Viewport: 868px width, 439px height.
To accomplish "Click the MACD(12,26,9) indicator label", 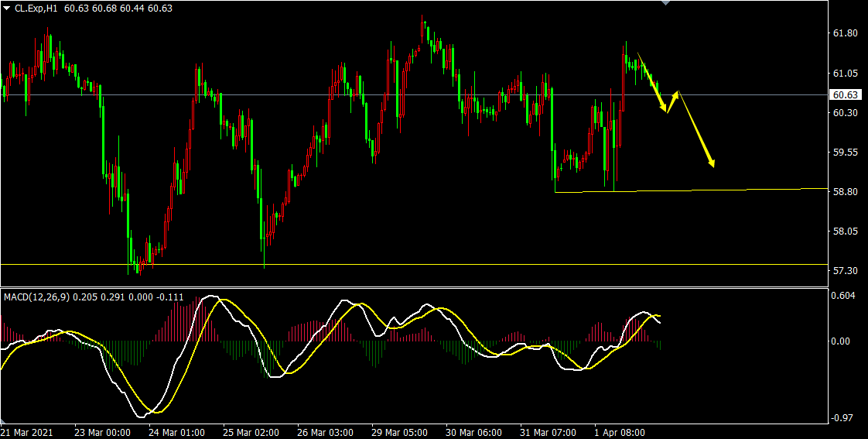I will [x=36, y=297].
